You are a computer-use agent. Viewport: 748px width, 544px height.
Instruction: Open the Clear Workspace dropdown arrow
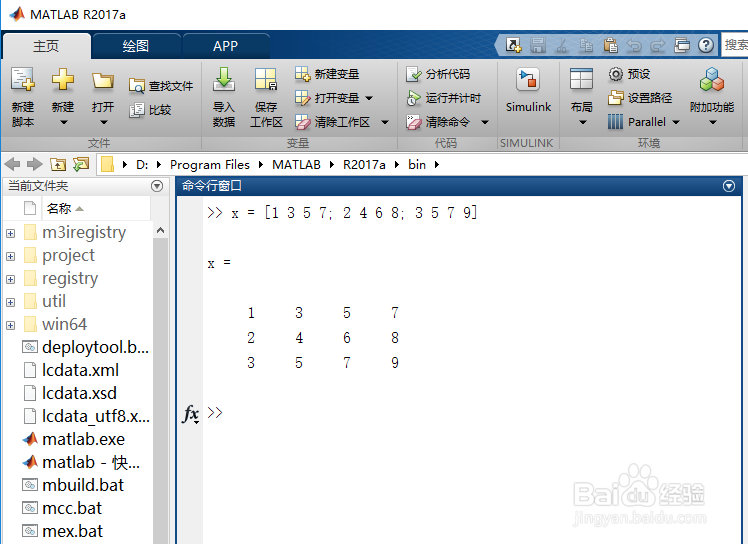(384, 123)
